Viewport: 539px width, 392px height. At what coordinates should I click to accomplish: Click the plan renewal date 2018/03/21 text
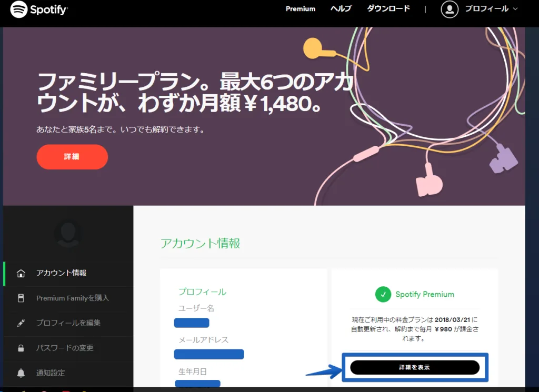click(452, 319)
